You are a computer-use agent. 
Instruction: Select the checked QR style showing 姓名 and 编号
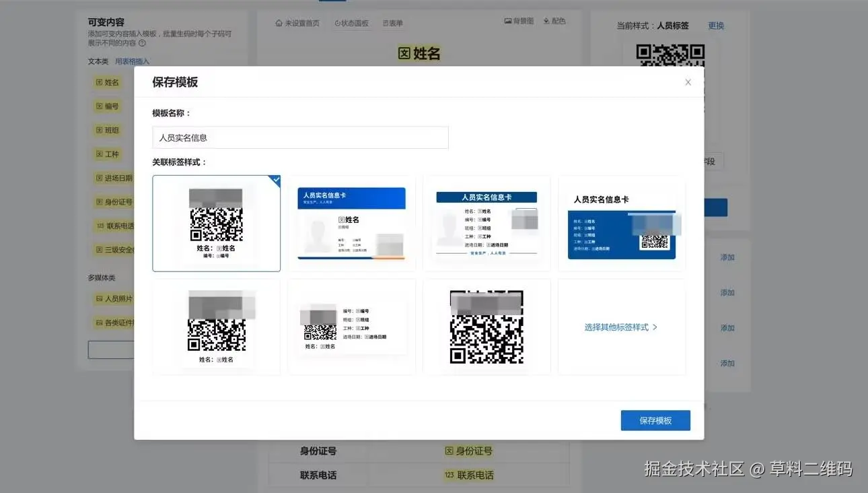tap(217, 224)
